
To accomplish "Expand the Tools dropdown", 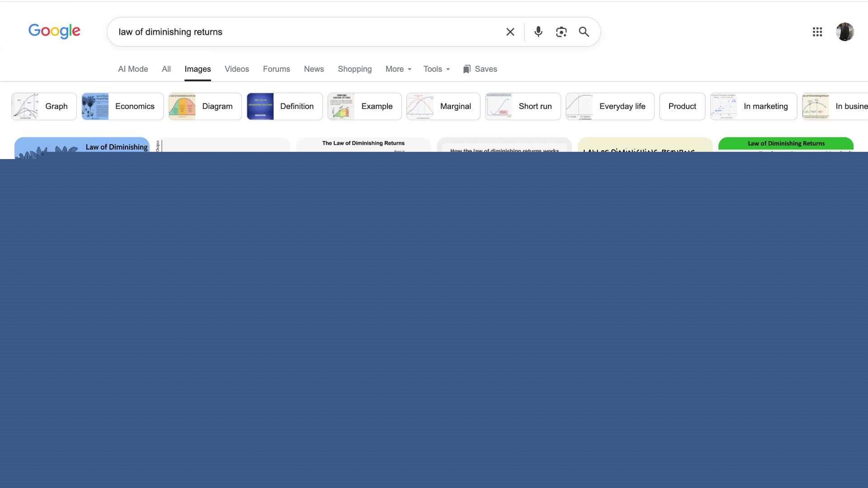I will [x=437, y=69].
